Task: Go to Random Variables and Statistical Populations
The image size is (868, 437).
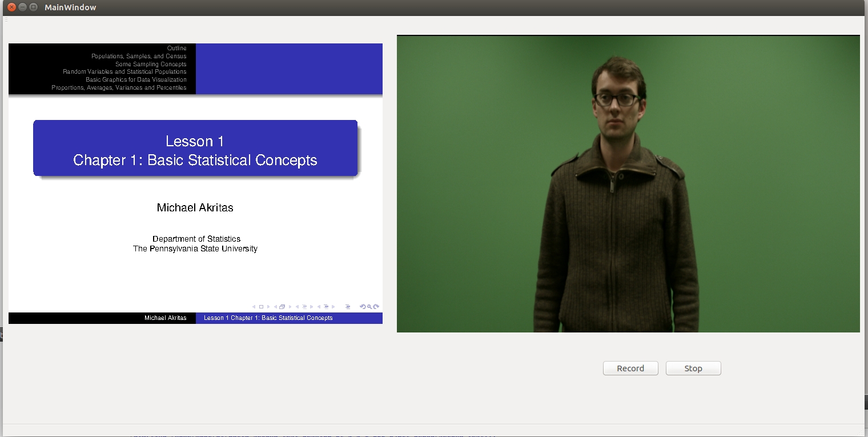Action: tap(124, 72)
